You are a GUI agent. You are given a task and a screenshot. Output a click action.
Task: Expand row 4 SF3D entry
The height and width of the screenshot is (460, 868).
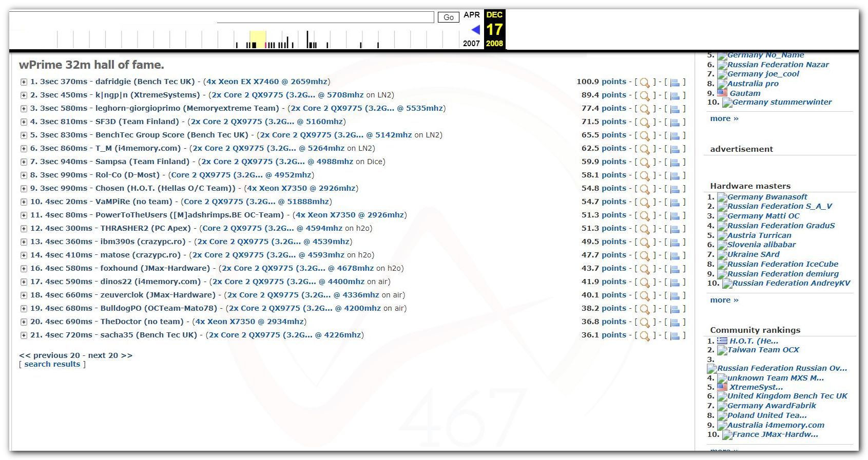(24, 122)
